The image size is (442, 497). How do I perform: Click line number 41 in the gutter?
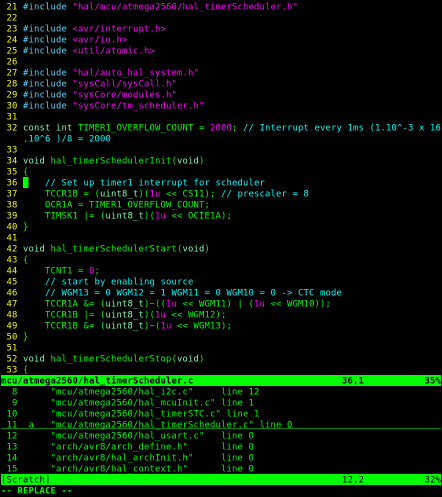pos(12,237)
